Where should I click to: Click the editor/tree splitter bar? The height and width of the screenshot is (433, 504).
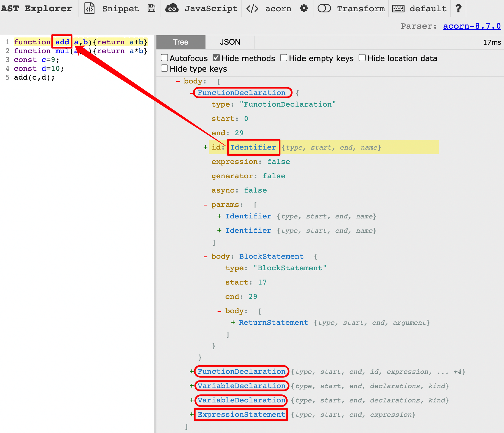click(155, 234)
